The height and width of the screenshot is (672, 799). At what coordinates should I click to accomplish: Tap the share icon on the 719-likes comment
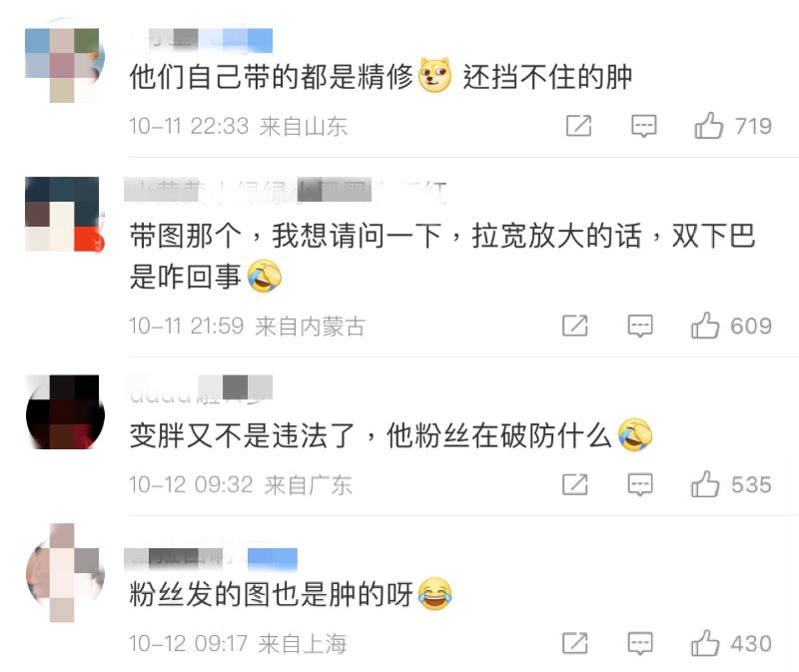point(579,126)
